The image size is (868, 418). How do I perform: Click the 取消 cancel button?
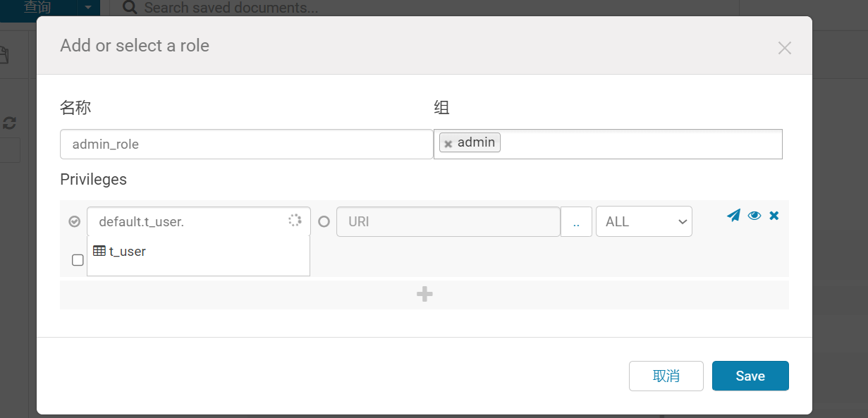pyautogui.click(x=666, y=376)
